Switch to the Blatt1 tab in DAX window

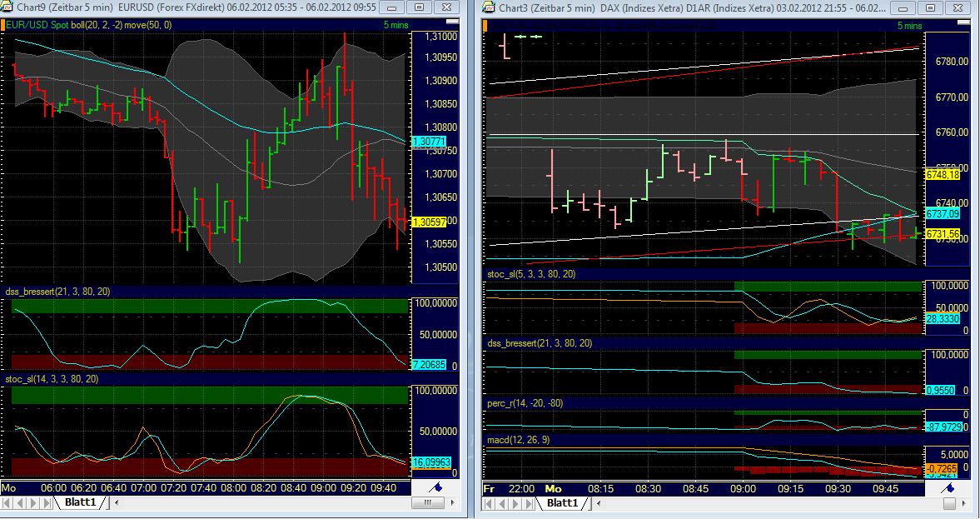point(563,503)
